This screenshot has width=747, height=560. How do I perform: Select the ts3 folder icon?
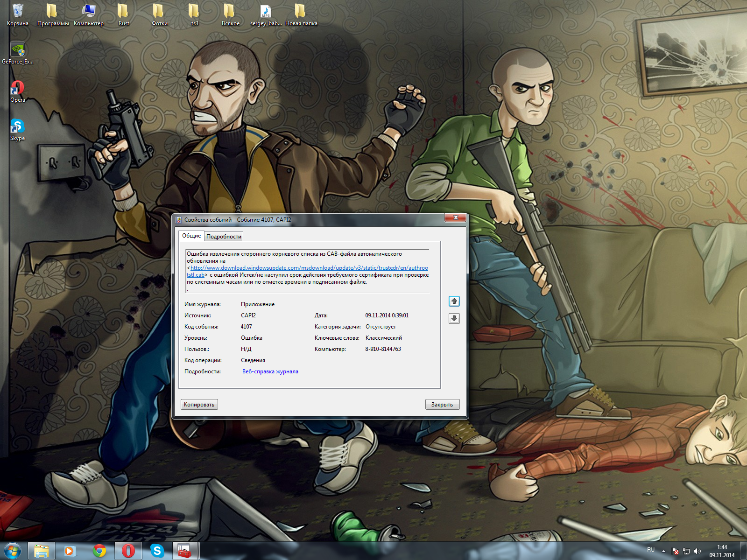(x=195, y=14)
